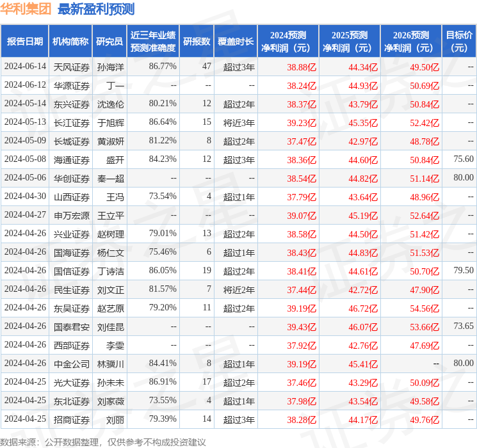Click 50.69亿 in 华源证券 row
This screenshot has height=448, width=477.
pos(424,86)
